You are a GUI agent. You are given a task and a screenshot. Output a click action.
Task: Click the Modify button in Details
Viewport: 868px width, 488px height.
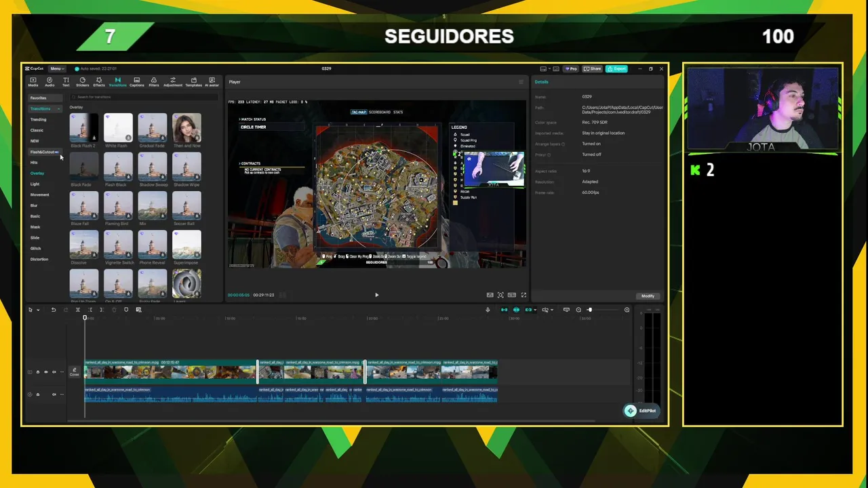coord(648,296)
